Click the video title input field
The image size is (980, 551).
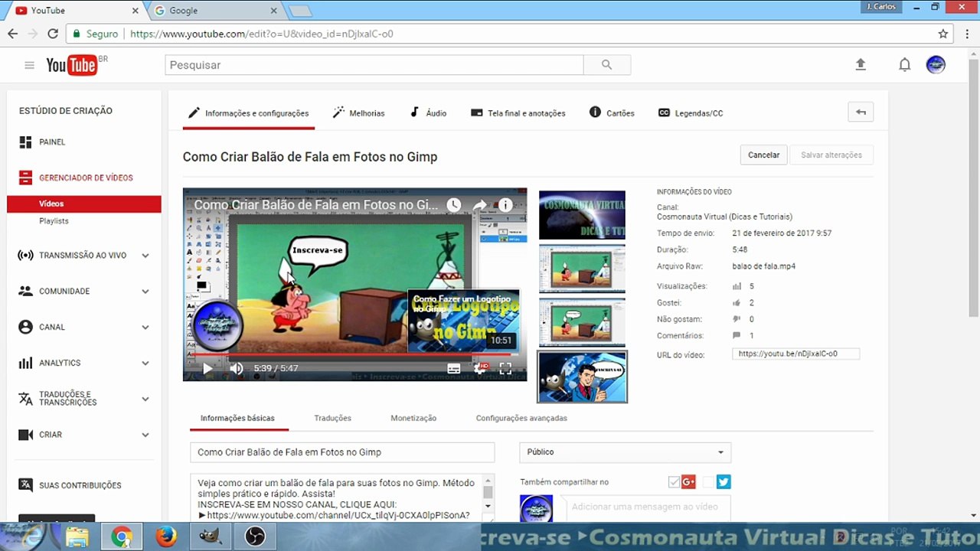pos(342,452)
